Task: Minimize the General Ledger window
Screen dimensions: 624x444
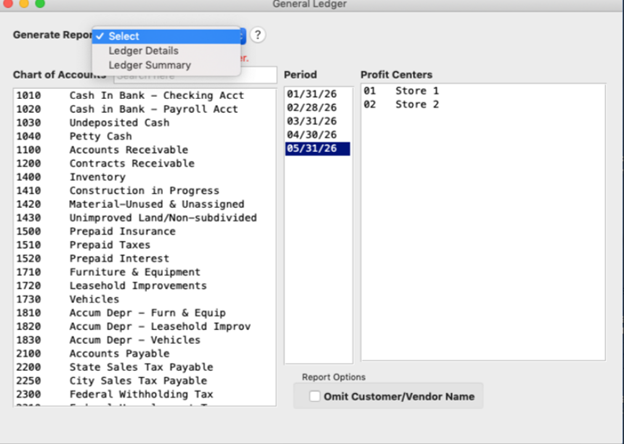Action: pos(24,4)
